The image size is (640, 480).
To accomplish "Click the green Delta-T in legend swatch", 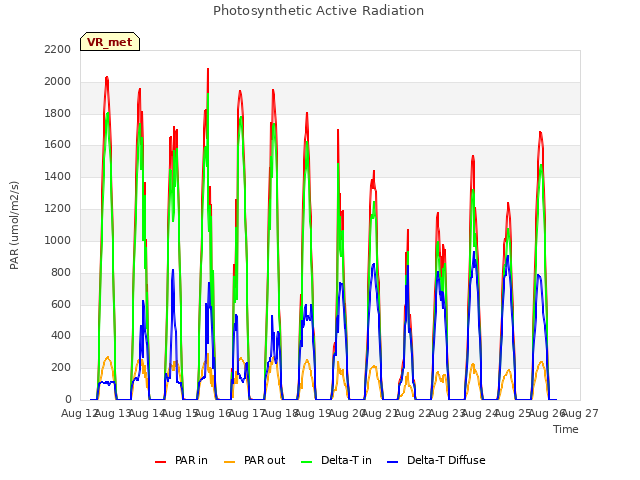I will [x=307, y=462].
